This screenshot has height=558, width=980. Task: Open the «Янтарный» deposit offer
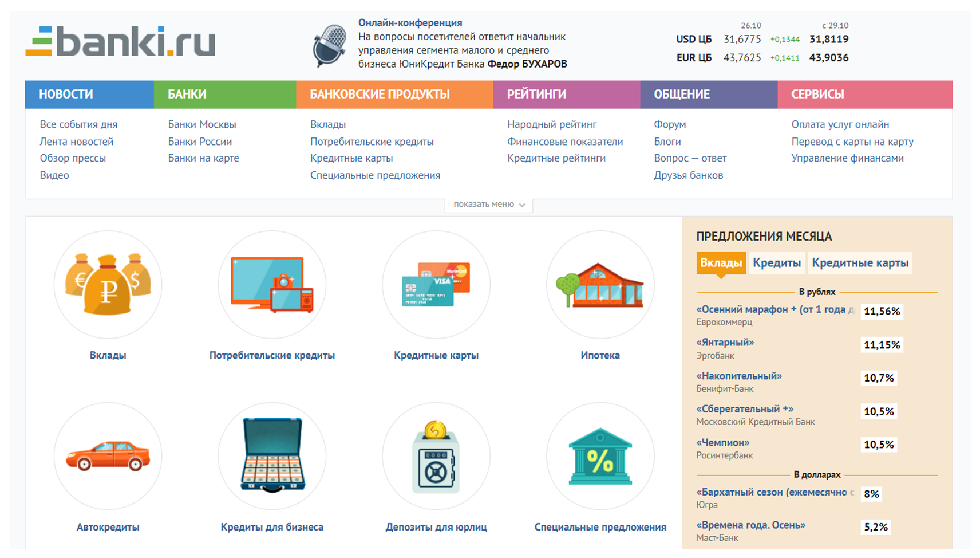pos(725,343)
